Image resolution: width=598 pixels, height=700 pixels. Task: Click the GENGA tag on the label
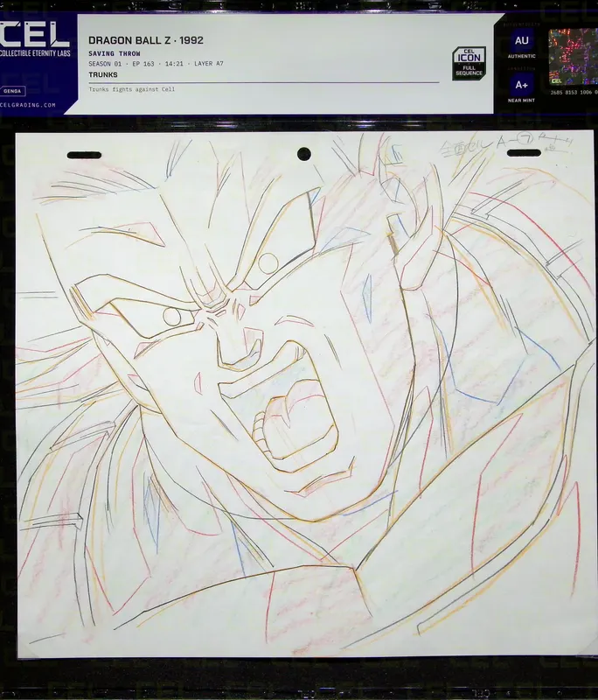[12, 91]
